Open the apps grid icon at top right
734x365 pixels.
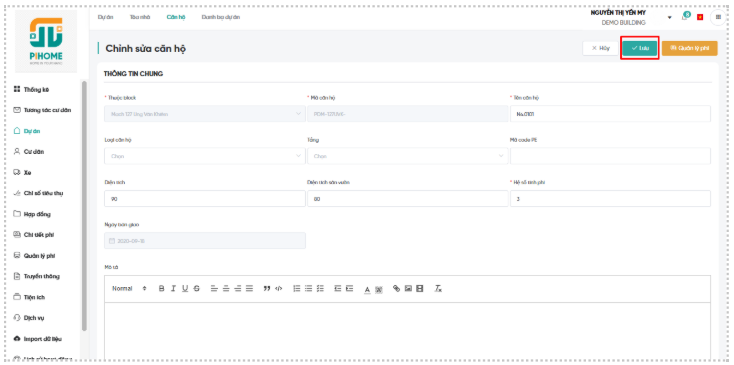718,17
